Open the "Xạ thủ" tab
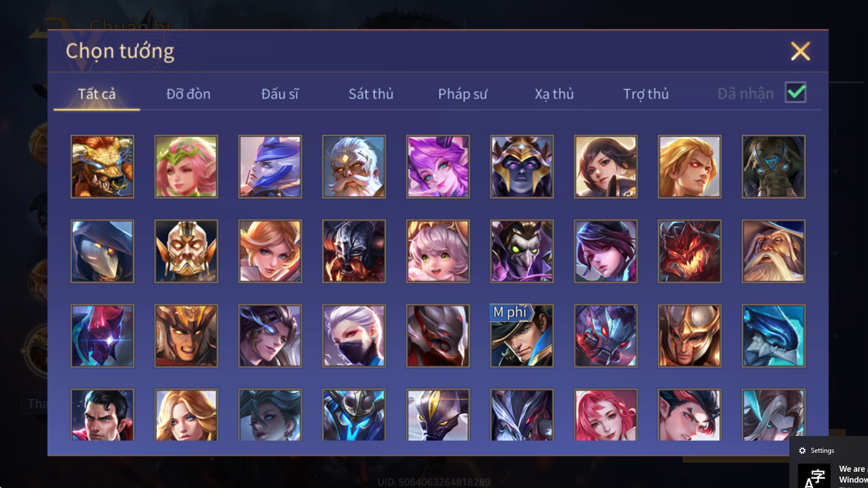Viewport: 868px width, 488px height. click(x=554, y=94)
